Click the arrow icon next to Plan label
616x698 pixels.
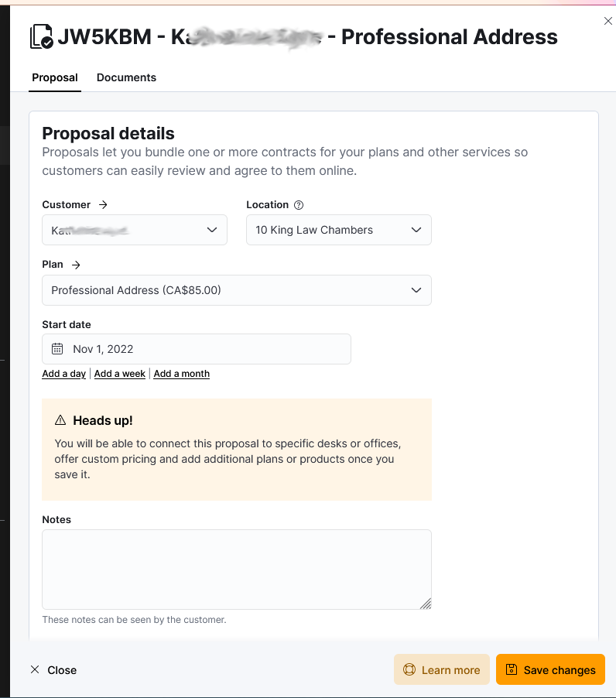[x=76, y=265]
